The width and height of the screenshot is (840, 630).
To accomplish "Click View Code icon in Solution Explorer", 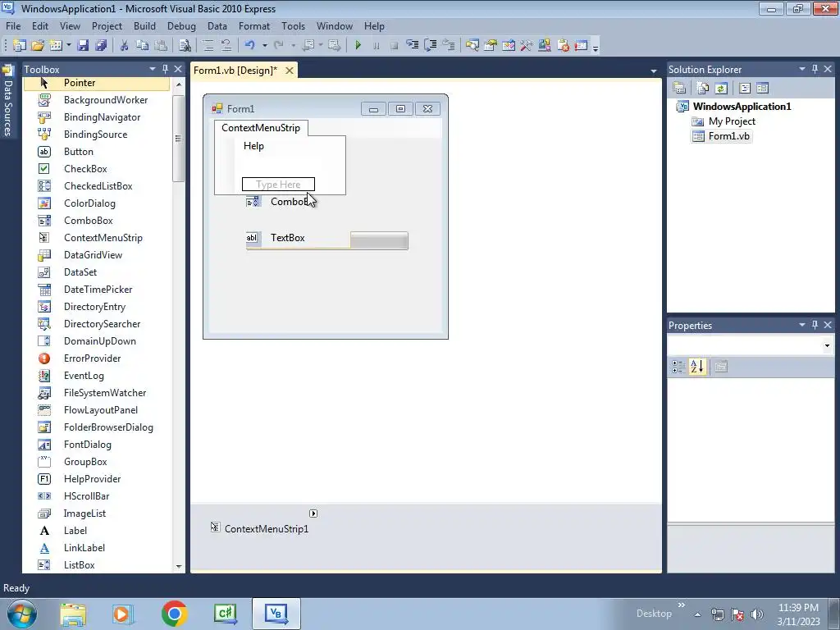I will [x=745, y=89].
